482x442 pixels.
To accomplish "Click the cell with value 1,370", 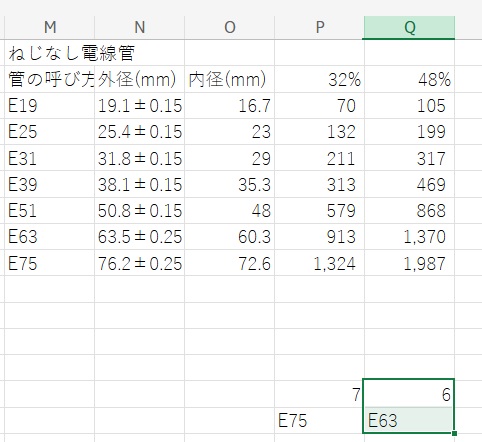I will 409,237.
